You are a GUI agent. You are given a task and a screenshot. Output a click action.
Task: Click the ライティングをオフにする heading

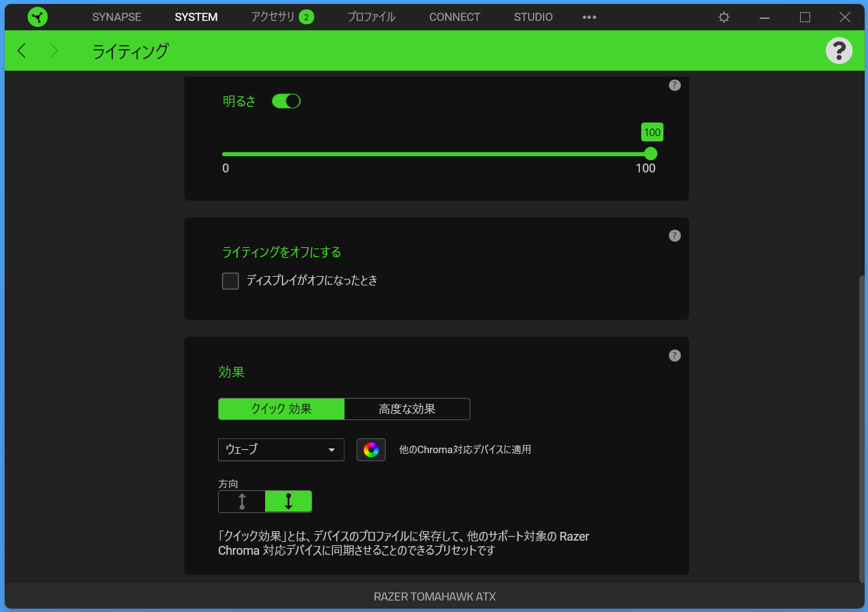click(x=282, y=252)
